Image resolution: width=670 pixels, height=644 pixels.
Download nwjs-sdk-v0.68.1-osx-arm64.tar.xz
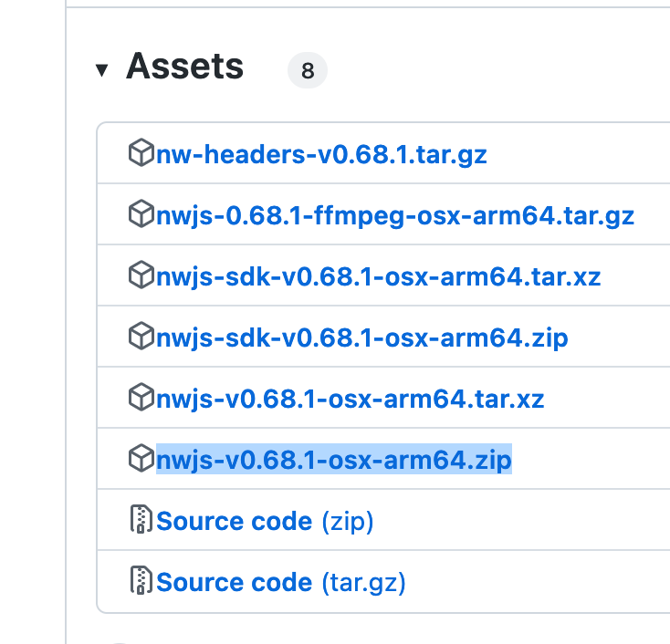tap(379, 276)
